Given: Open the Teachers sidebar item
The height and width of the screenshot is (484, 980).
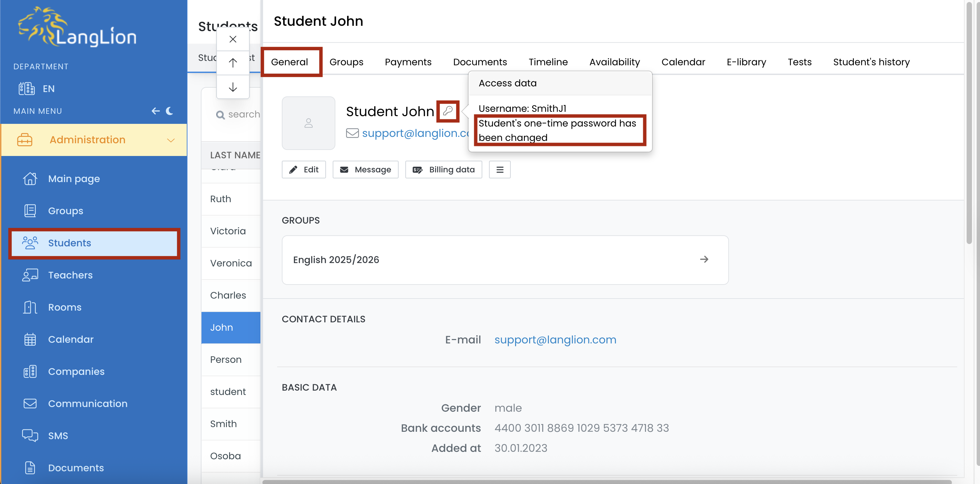Looking at the screenshot, I should point(70,275).
